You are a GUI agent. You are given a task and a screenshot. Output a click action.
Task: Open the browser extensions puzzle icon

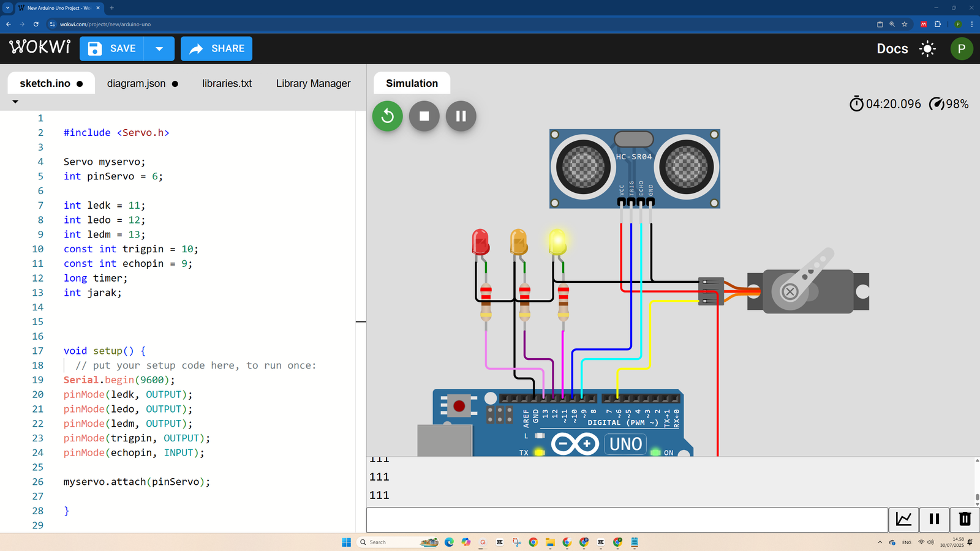click(938, 24)
